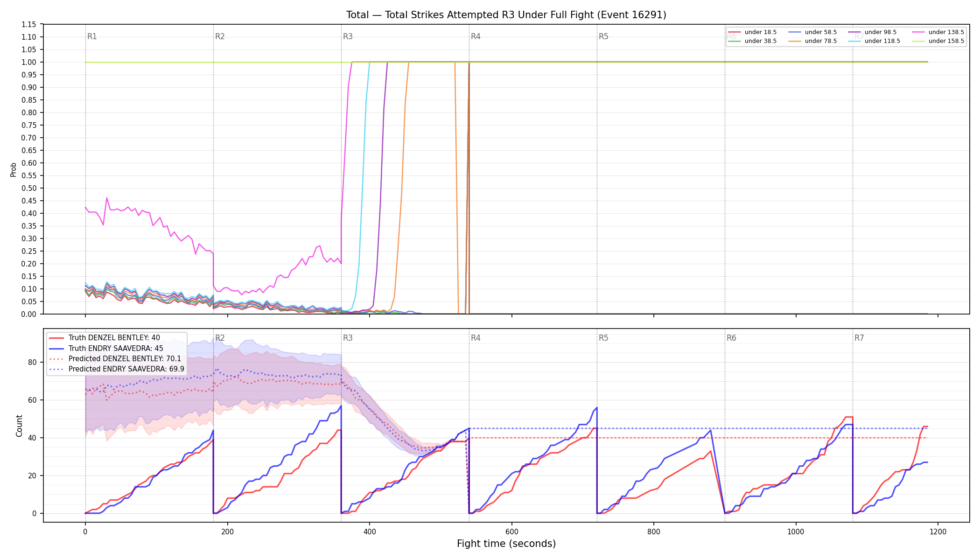980x560 pixels.
Task: Select 'Truth DENZEL BENTLEY: 40' legend entry
Action: (114, 338)
